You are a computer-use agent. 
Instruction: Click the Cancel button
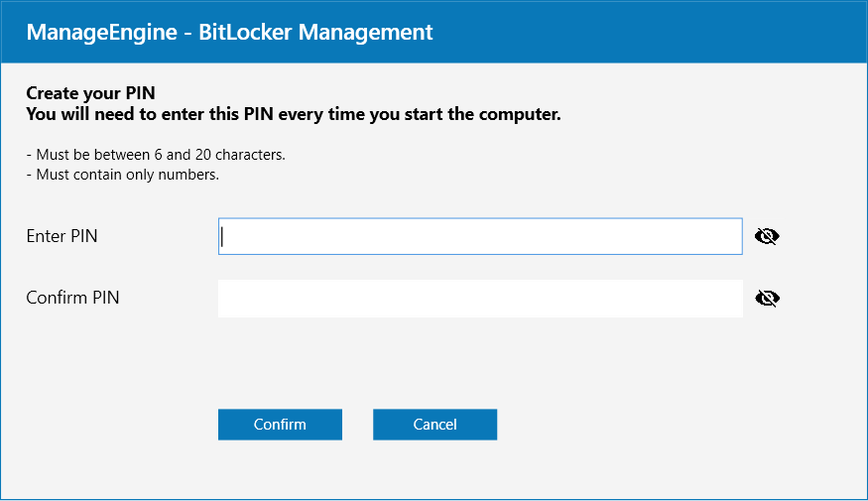(434, 425)
